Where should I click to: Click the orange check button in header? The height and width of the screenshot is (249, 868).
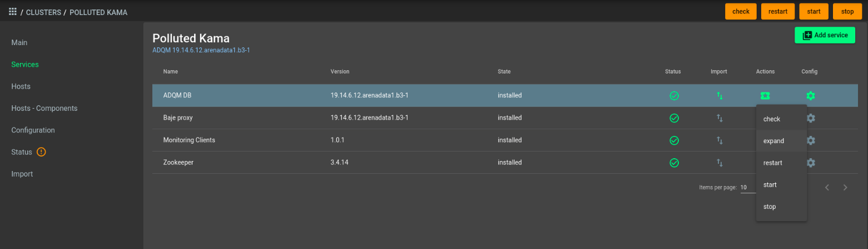pyautogui.click(x=741, y=11)
